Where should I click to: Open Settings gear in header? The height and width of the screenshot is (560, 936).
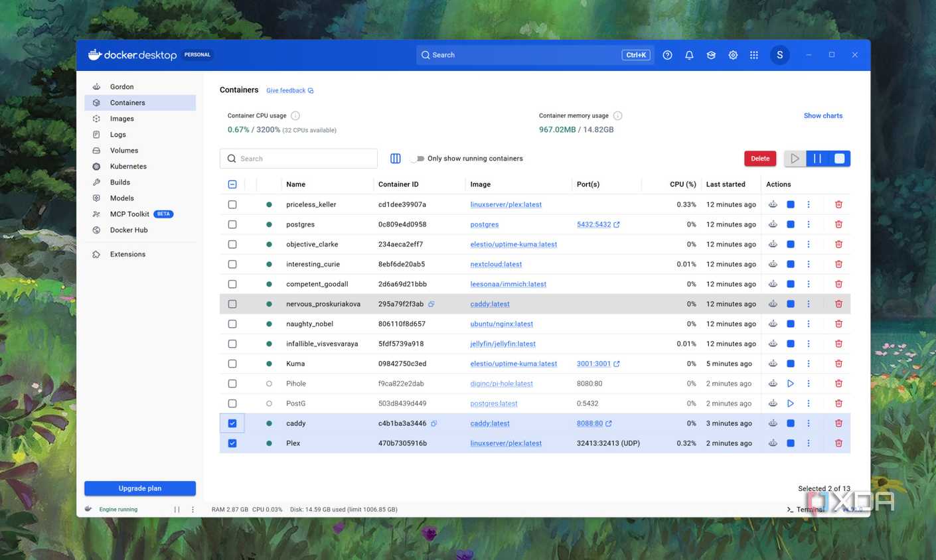[733, 55]
